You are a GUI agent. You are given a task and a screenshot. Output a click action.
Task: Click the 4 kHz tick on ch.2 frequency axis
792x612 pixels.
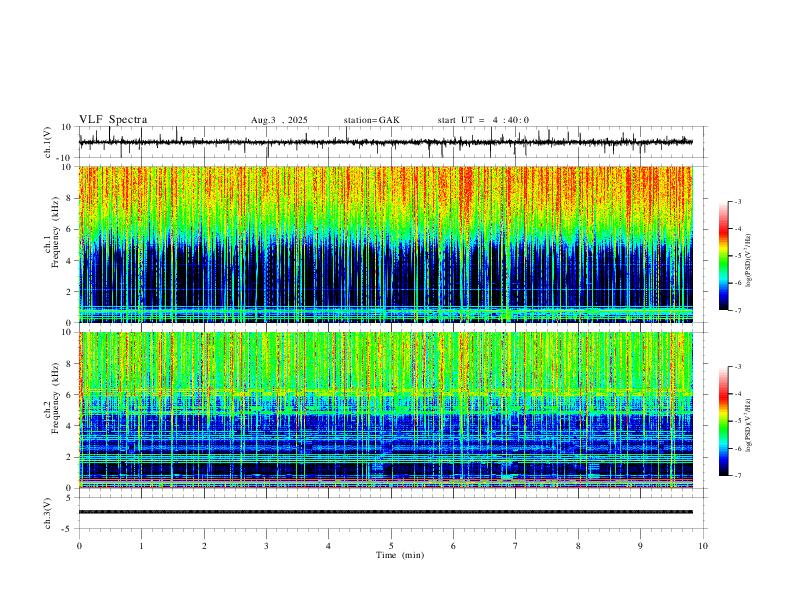(x=69, y=426)
